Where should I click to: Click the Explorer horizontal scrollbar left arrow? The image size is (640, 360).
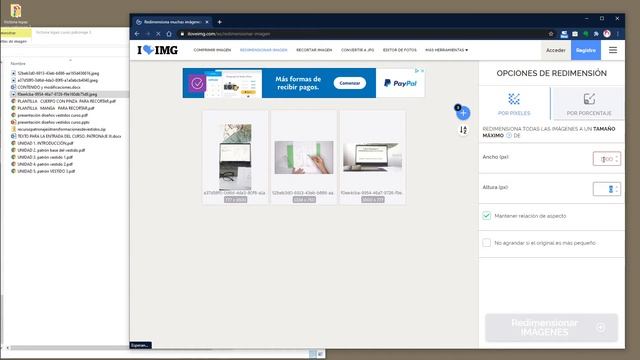8,348
